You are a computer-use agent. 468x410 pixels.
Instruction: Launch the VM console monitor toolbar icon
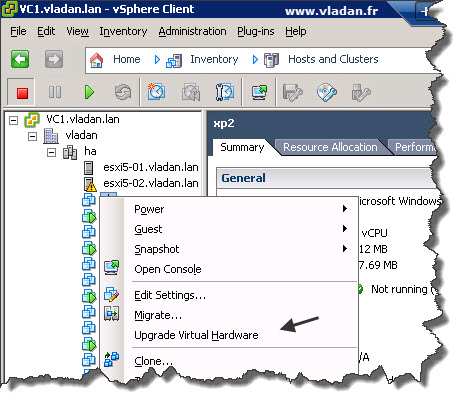[259, 92]
